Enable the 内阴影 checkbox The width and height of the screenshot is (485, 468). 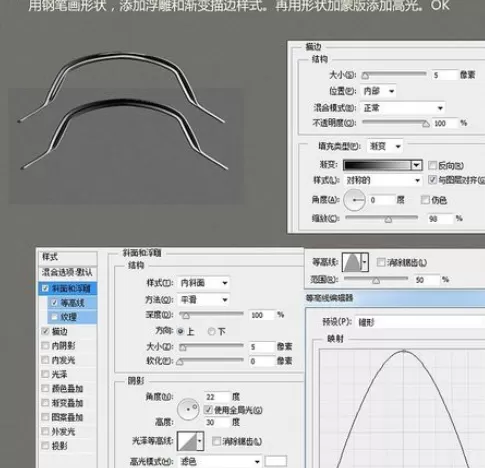click(45, 346)
